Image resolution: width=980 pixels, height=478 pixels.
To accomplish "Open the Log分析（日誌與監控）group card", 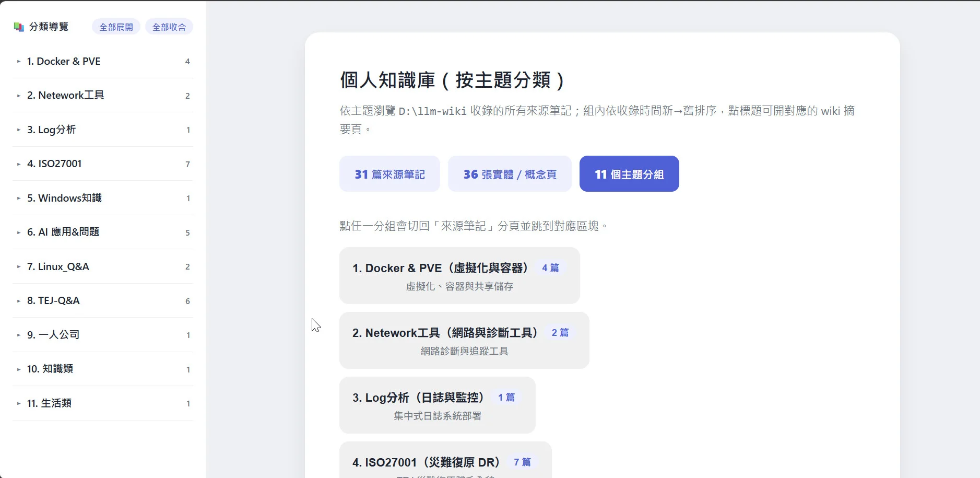I will point(438,405).
